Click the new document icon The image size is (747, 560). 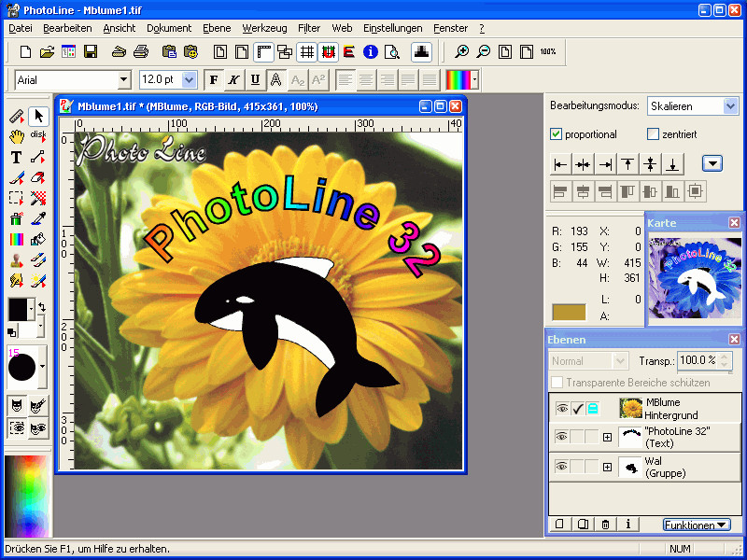tap(25, 51)
